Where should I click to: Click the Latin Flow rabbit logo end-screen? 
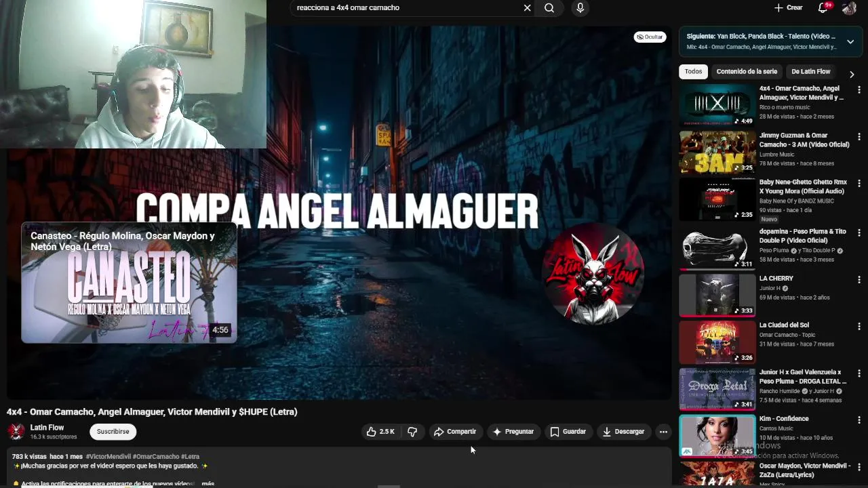click(x=593, y=274)
